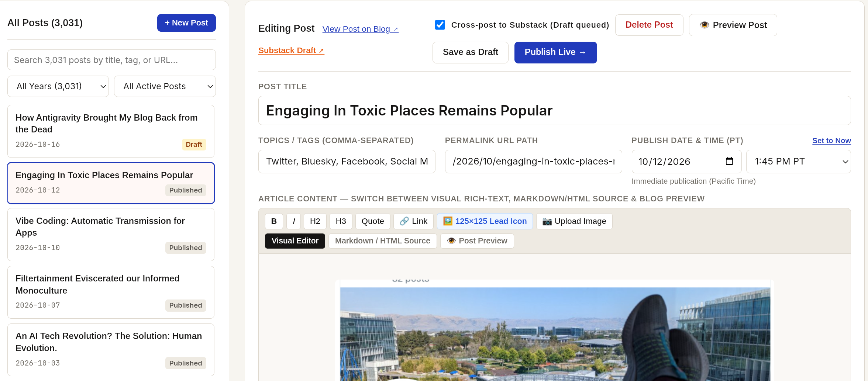
Task: Expand the All Active Posts dropdown
Action: click(165, 86)
